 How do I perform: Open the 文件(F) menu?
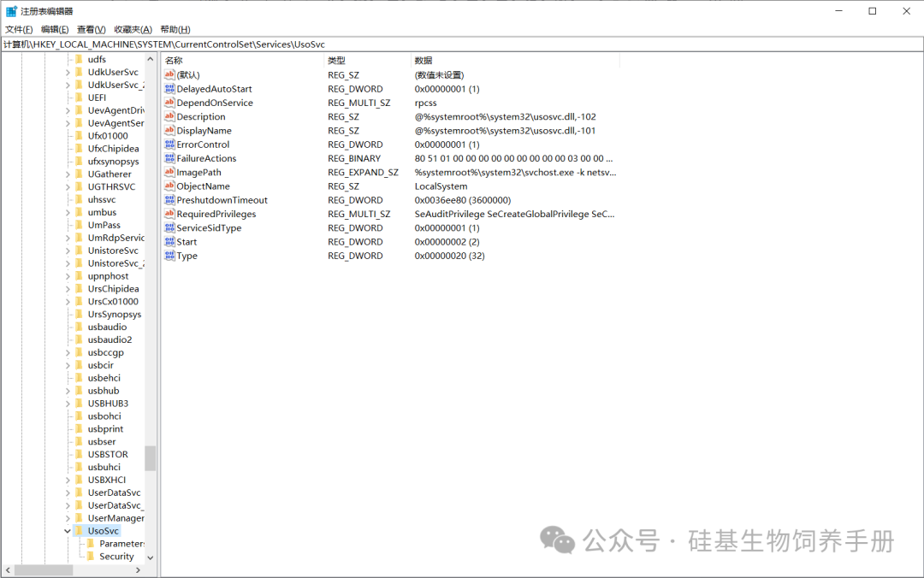(19, 29)
